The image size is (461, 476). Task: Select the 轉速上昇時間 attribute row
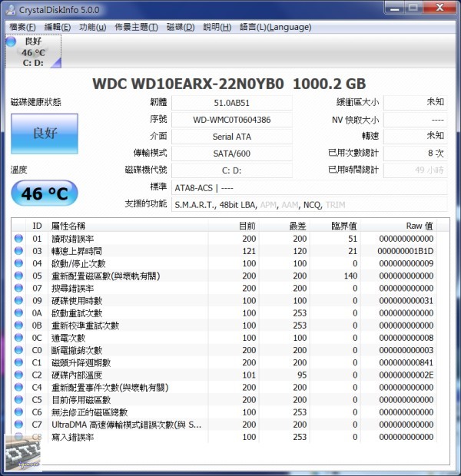tap(224, 251)
